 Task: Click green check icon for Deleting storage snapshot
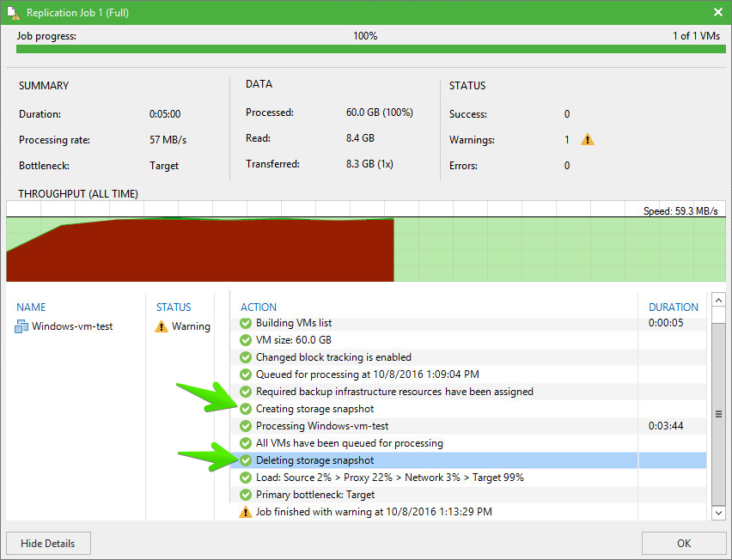246,460
